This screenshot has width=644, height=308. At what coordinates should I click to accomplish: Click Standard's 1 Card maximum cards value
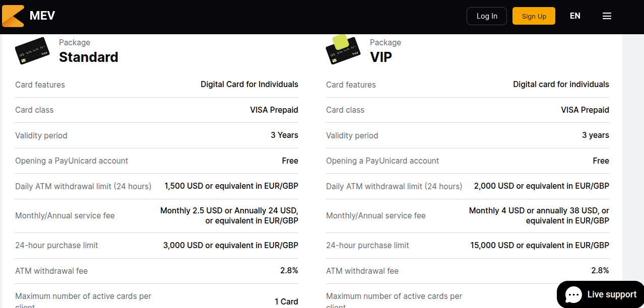pyautogui.click(x=286, y=301)
